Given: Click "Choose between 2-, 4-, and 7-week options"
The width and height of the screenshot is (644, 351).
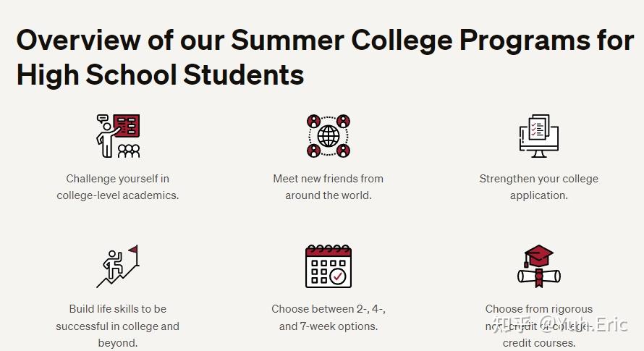Looking at the screenshot, I should pos(328,318).
